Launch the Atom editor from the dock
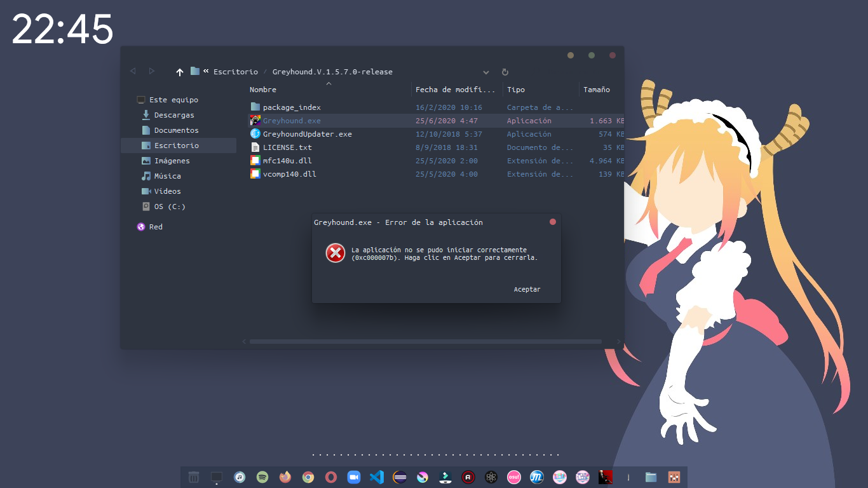 (x=491, y=477)
